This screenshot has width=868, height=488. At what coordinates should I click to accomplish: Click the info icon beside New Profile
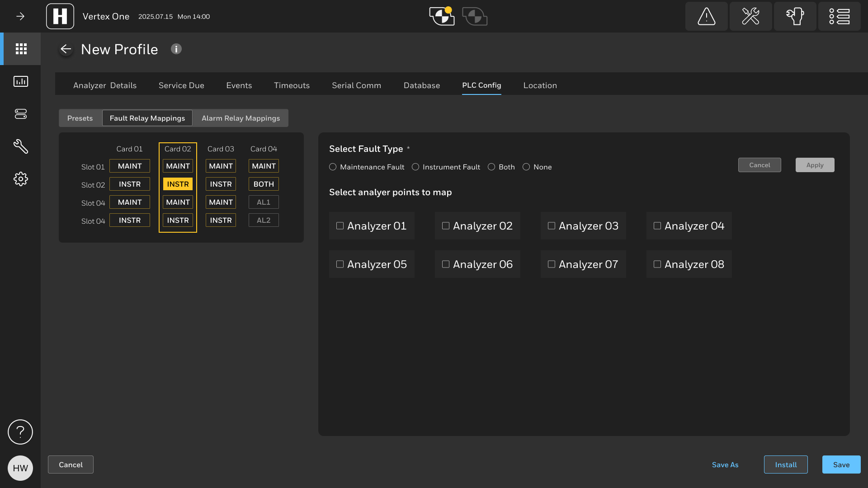[176, 49]
